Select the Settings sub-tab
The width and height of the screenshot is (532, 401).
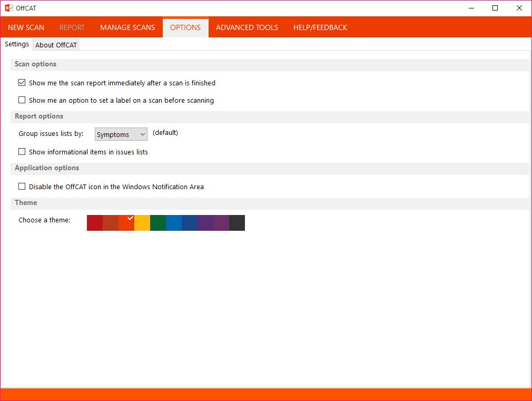17,44
